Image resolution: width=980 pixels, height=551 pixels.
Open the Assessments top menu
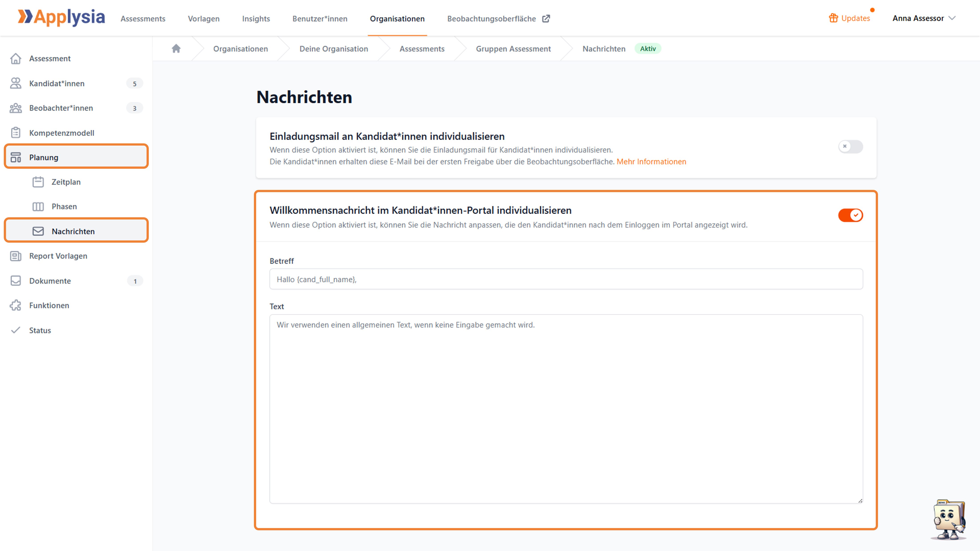[143, 19]
